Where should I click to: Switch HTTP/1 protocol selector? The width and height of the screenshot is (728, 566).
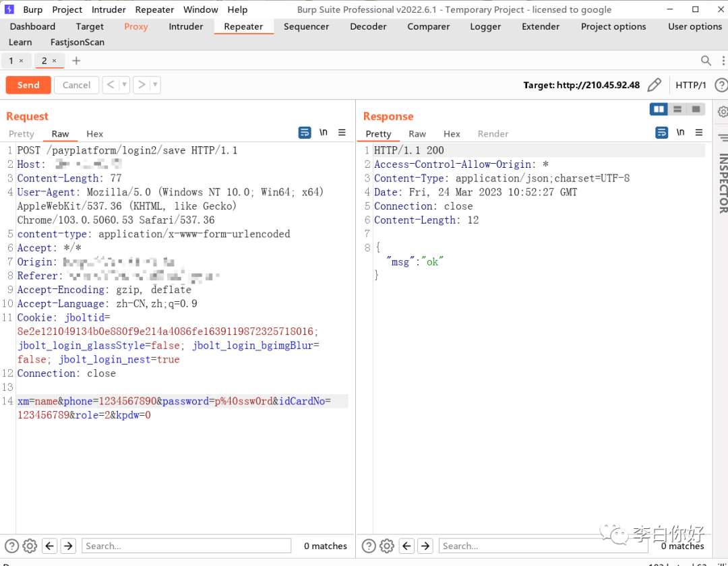click(690, 85)
